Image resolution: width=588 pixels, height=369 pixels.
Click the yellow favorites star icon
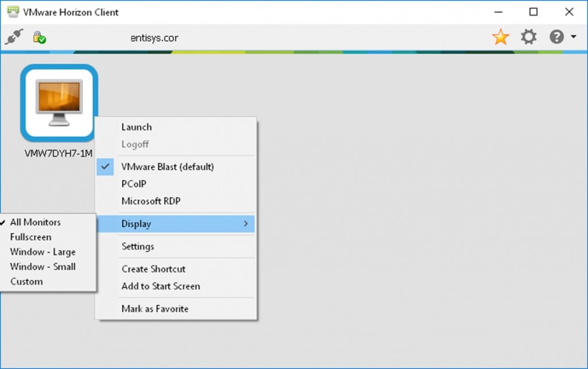[501, 37]
